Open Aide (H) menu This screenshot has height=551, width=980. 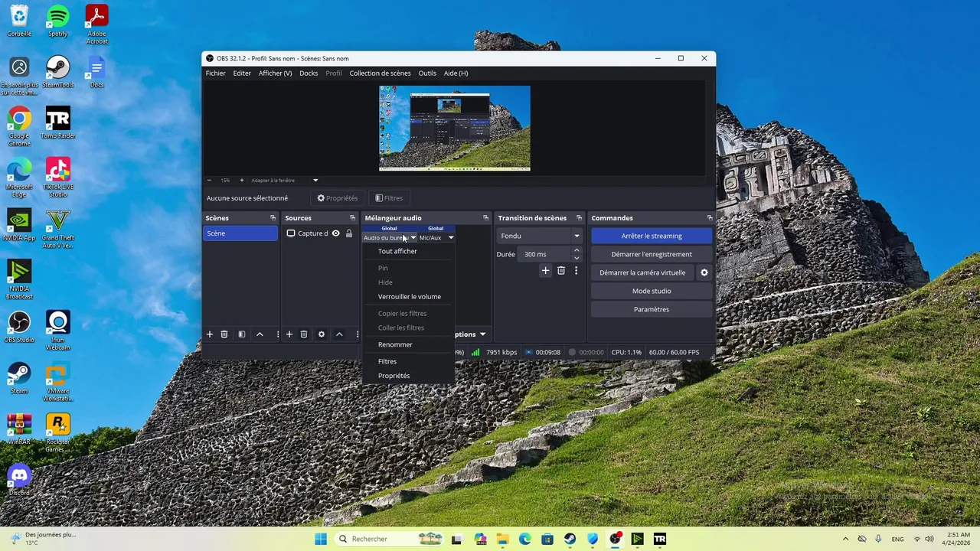click(456, 73)
